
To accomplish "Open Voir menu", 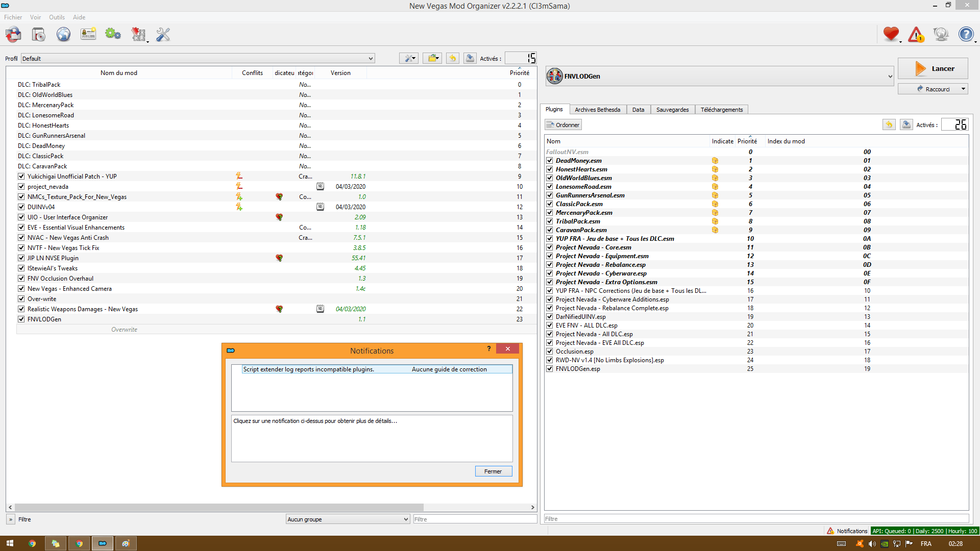I will [x=35, y=17].
